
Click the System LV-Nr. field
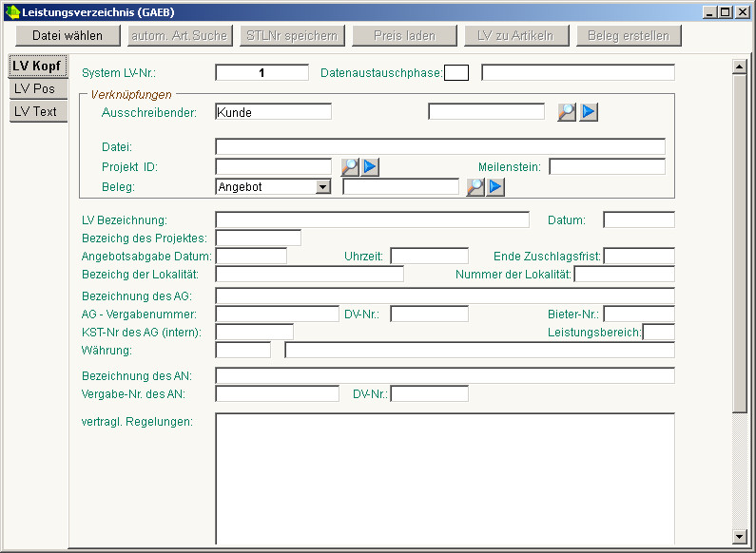click(x=262, y=73)
